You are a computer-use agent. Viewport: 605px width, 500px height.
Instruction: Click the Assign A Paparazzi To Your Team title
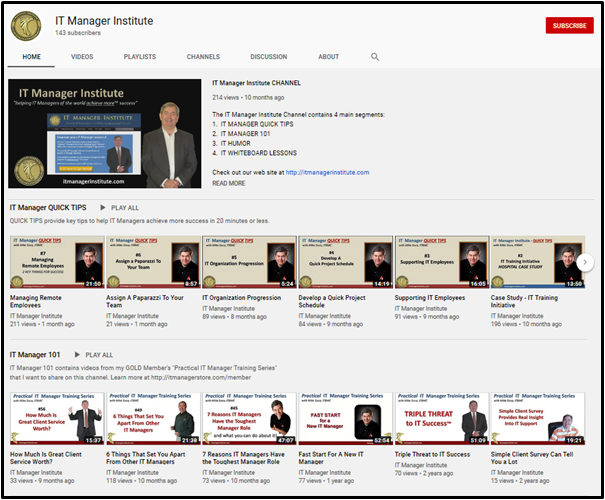click(145, 301)
